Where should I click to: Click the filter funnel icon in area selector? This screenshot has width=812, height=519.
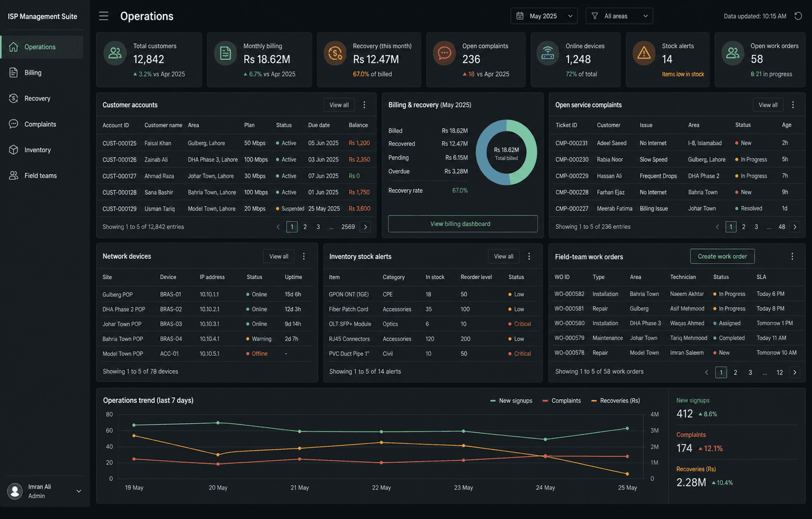[595, 16]
